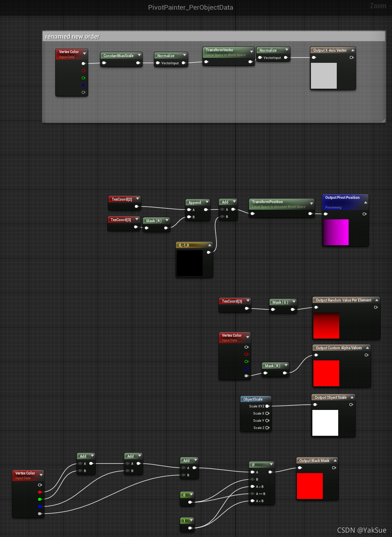The image size is (392, 537).
Task: Expand the TexCoord[2] node arrow
Action: [x=137, y=199]
